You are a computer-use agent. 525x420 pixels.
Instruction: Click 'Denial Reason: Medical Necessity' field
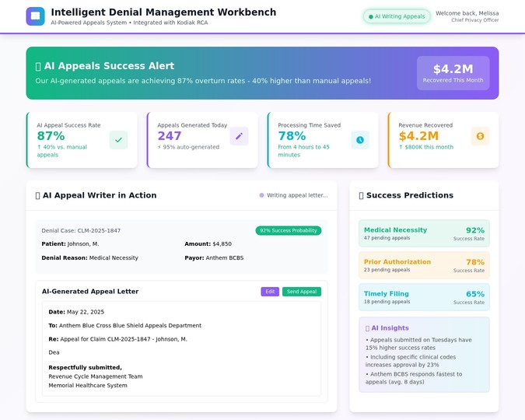click(89, 258)
